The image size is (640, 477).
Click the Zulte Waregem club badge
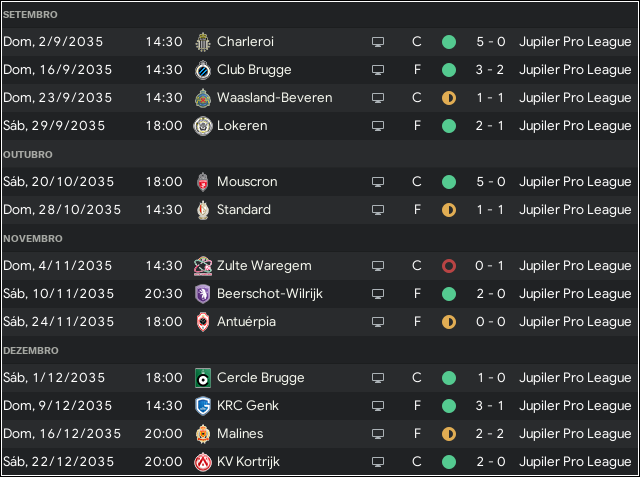point(203,266)
